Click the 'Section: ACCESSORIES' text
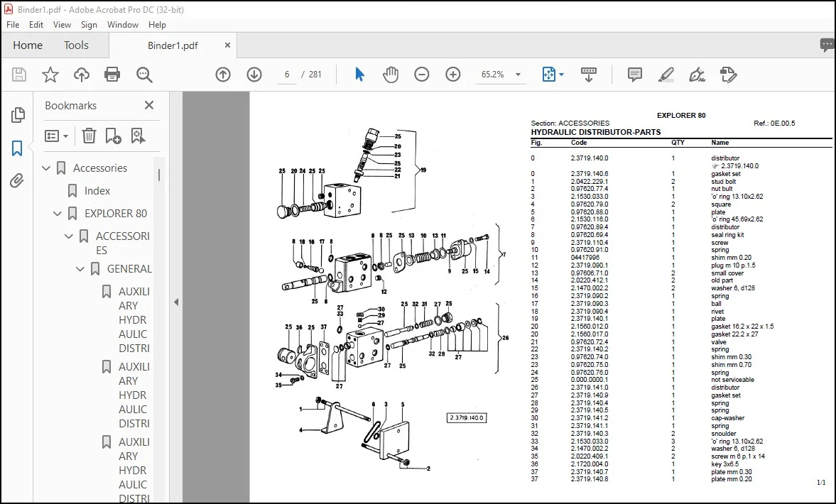 point(570,123)
